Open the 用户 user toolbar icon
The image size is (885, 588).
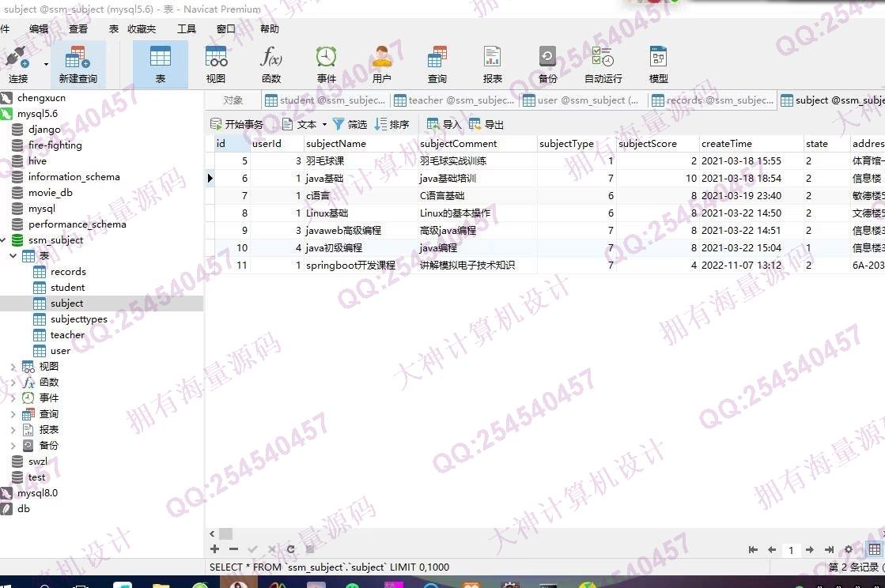click(x=381, y=64)
